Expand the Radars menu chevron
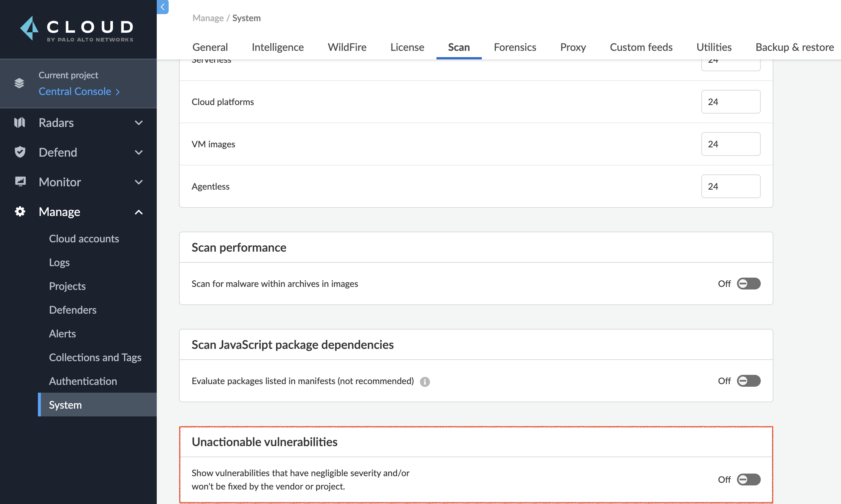Viewport: 841px width, 504px height. click(139, 122)
